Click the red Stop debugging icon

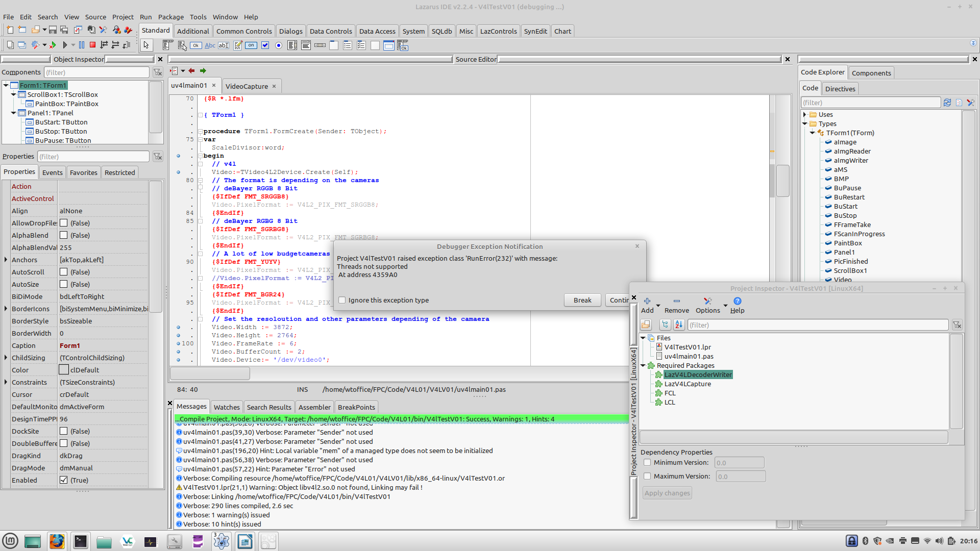pyautogui.click(x=92, y=45)
